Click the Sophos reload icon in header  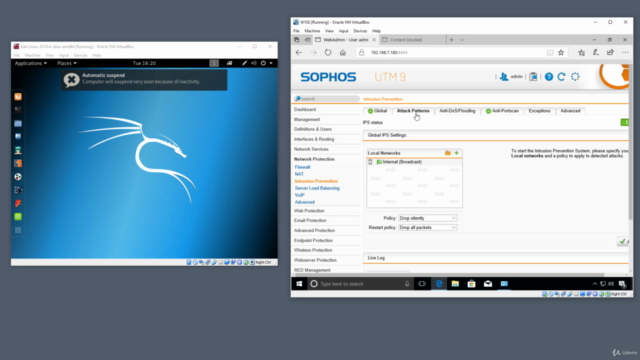[562, 77]
